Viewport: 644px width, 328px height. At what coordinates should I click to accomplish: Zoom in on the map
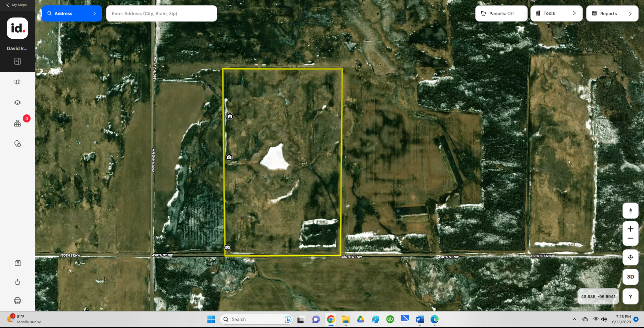pyautogui.click(x=630, y=229)
